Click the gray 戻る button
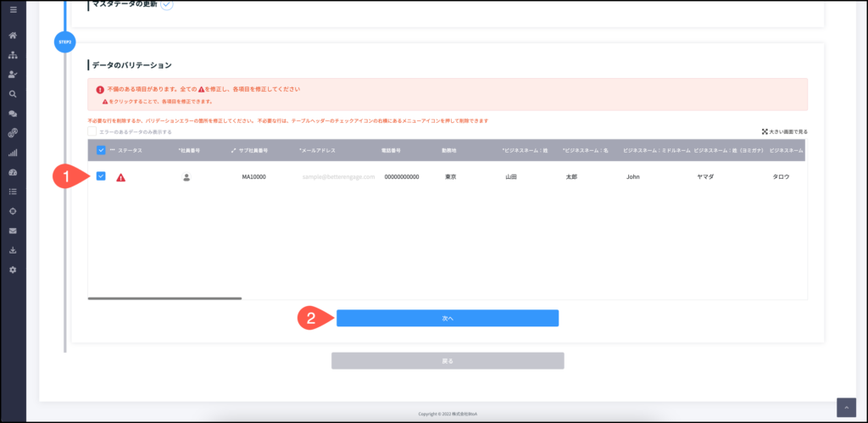The height and width of the screenshot is (423, 868). [x=448, y=361]
